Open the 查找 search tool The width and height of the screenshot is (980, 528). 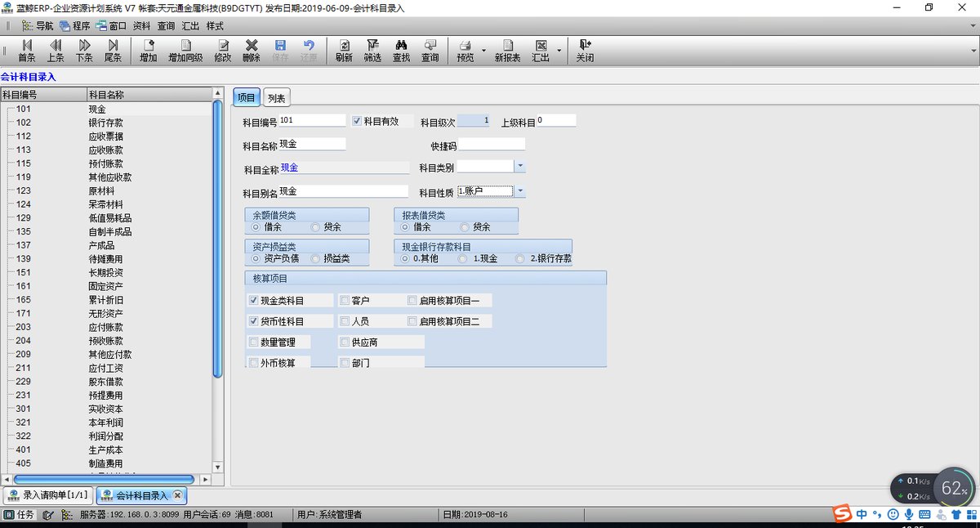(401, 51)
